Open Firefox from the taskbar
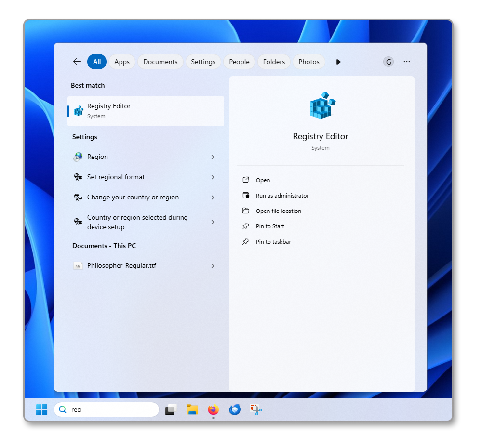Screen dimensions: 482x448 tap(213, 410)
